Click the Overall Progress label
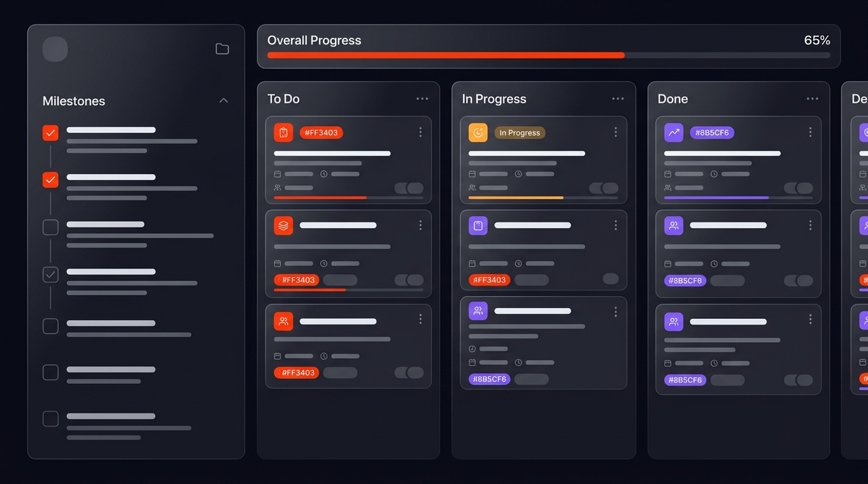This screenshot has width=868, height=484. (x=314, y=40)
